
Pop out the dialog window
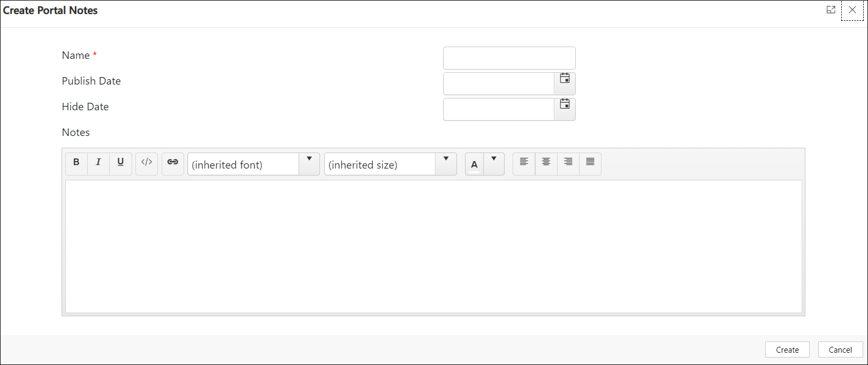click(831, 10)
